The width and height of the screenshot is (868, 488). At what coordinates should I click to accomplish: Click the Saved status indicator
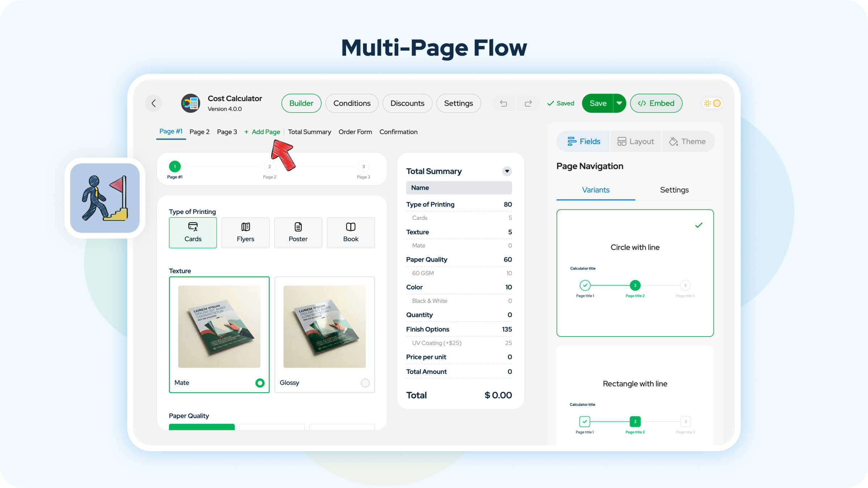click(561, 103)
